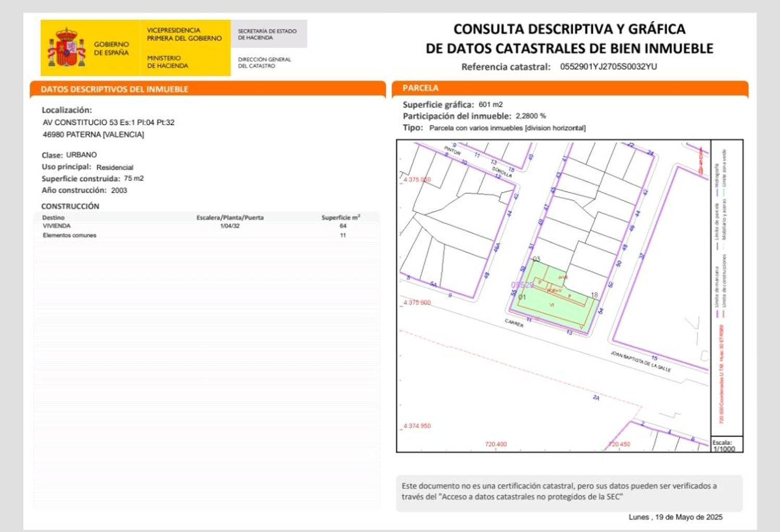Select the Elementos comunes table row
The width and height of the screenshot is (780, 532).
[70, 235]
